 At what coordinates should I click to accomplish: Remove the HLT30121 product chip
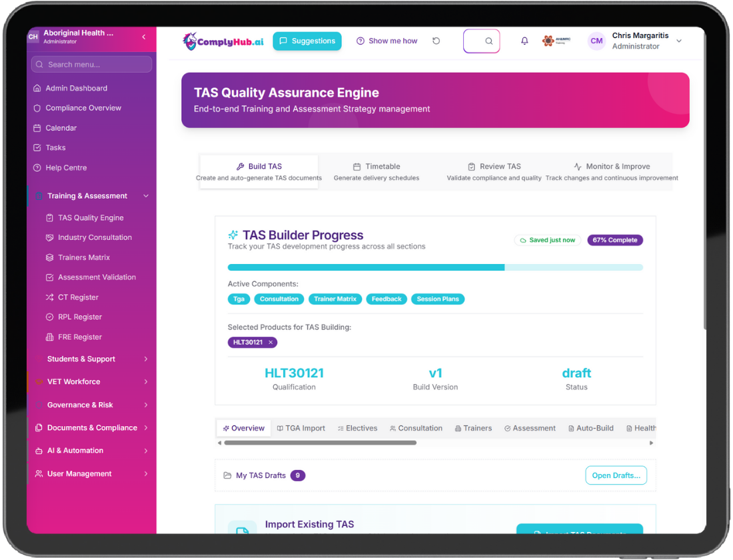[x=271, y=343]
